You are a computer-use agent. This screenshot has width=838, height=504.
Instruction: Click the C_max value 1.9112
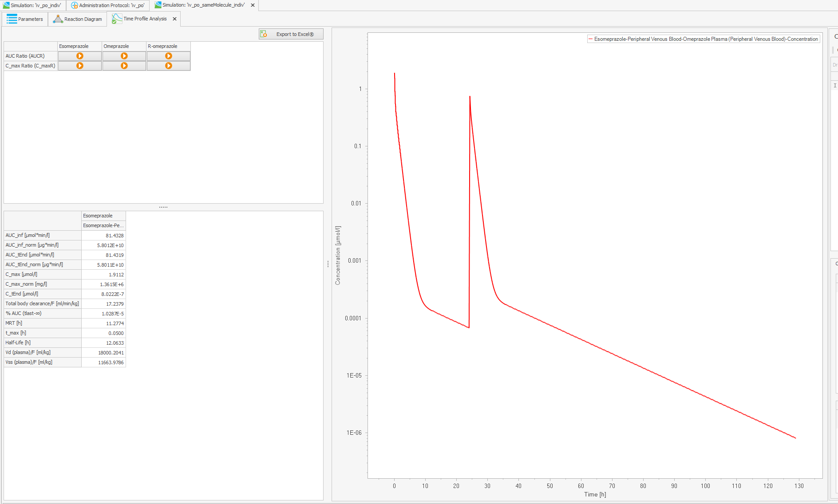pos(103,275)
